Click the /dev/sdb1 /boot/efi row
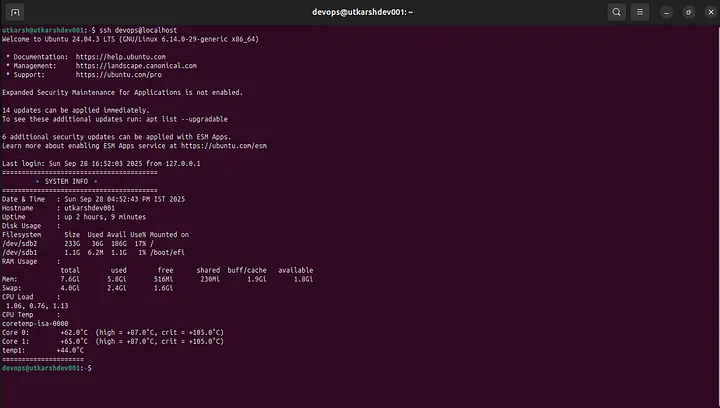 coord(93,252)
